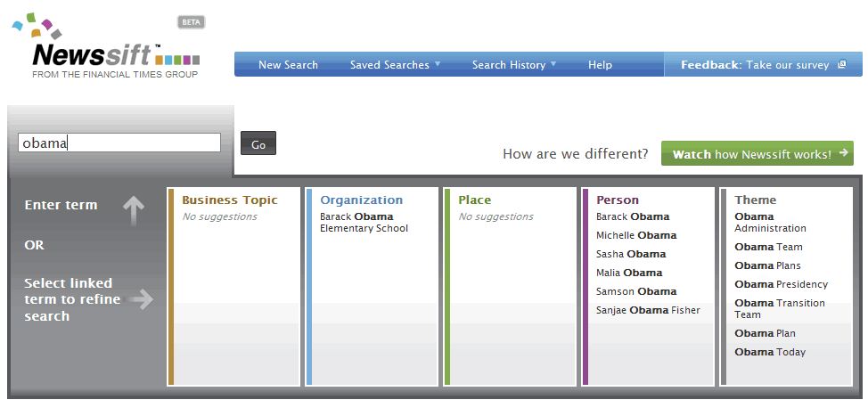Screen dimensions: 868x408
Task: Select Michelle Obama in Person column
Action: point(635,235)
